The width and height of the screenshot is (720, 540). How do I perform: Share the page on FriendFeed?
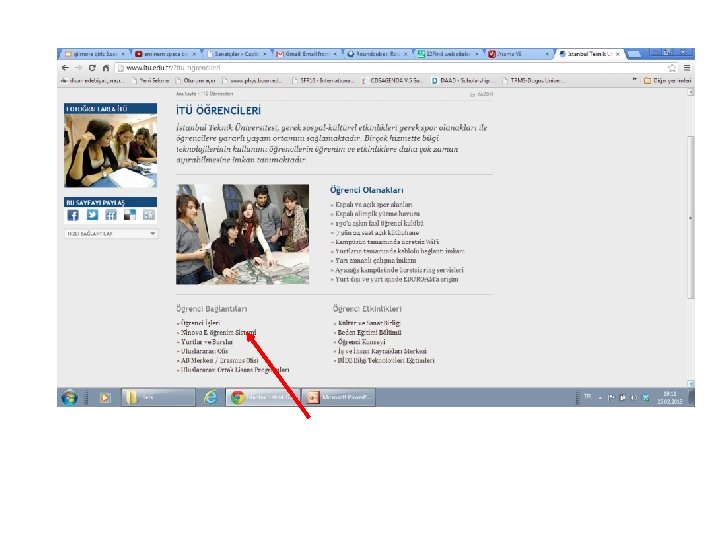pyautogui.click(x=111, y=215)
